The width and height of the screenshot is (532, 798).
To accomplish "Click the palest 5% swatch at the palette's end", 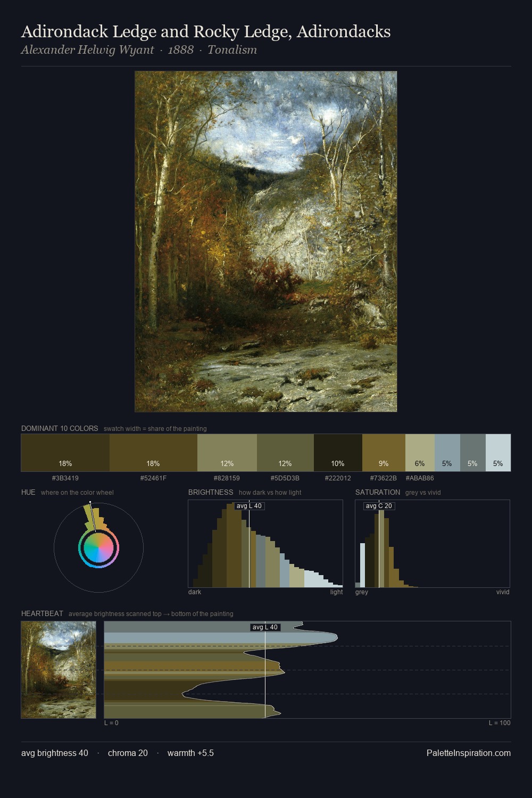I will [498, 453].
